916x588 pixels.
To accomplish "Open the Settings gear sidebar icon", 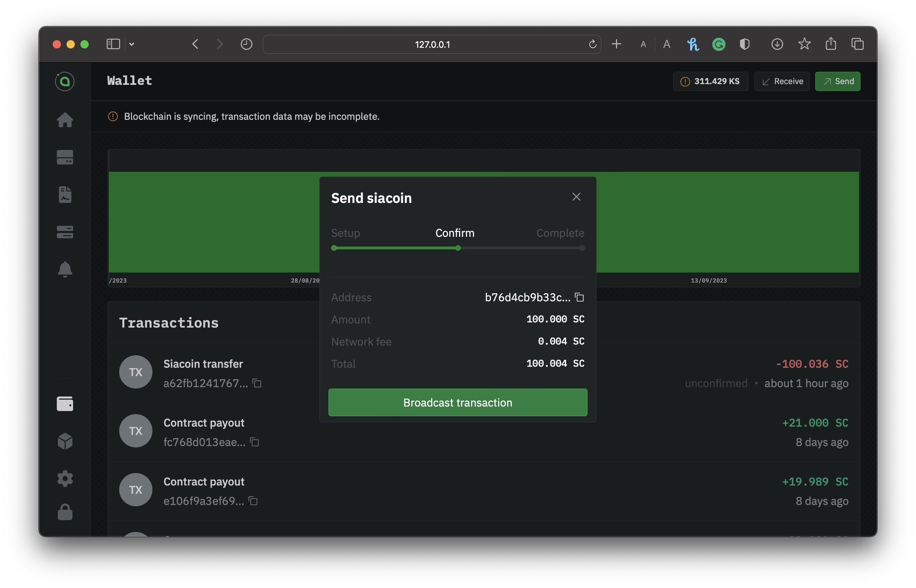I will (x=65, y=478).
